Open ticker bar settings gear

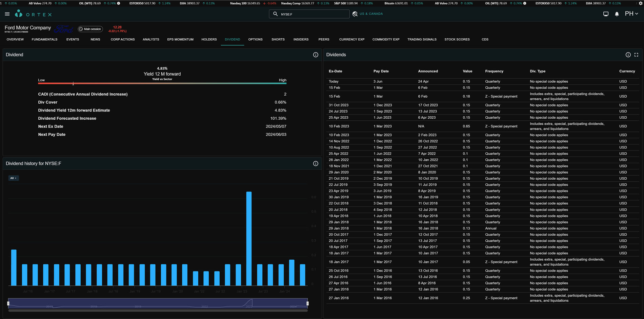(x=640, y=3)
